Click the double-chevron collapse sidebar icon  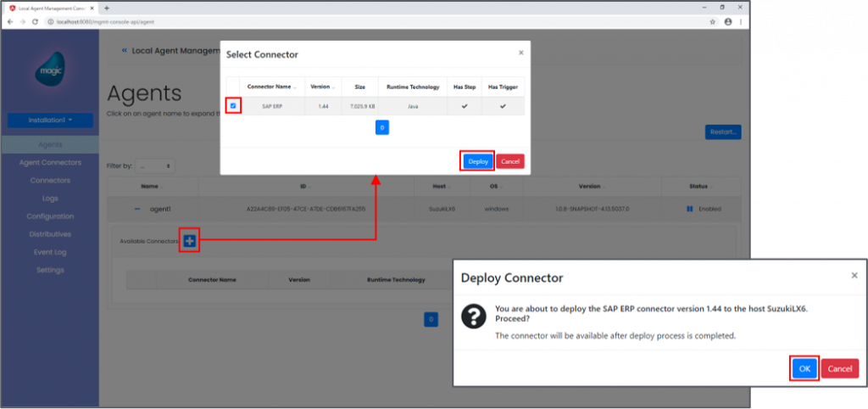125,51
